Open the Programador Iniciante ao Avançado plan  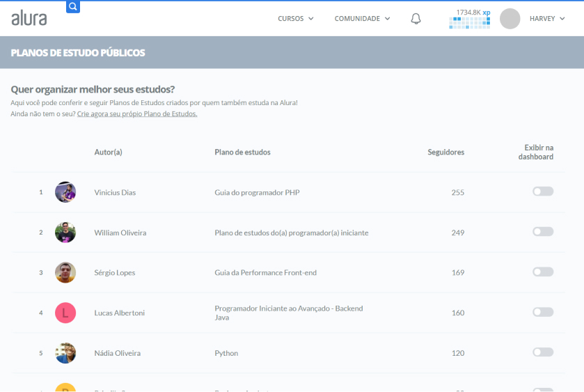288,313
